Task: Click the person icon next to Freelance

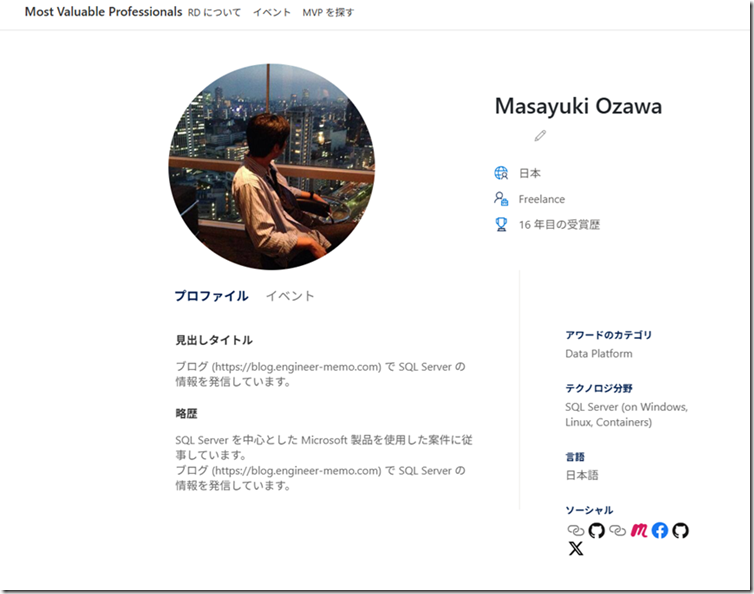Action: pos(501,199)
